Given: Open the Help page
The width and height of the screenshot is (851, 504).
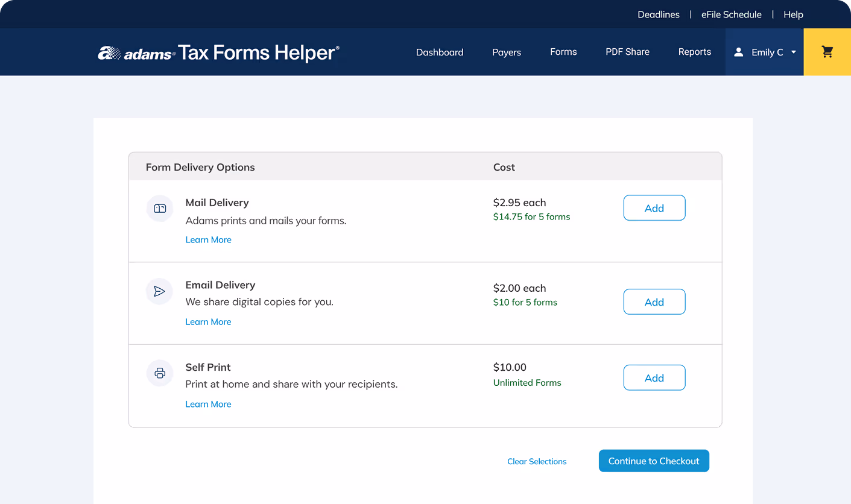Looking at the screenshot, I should pos(793,14).
